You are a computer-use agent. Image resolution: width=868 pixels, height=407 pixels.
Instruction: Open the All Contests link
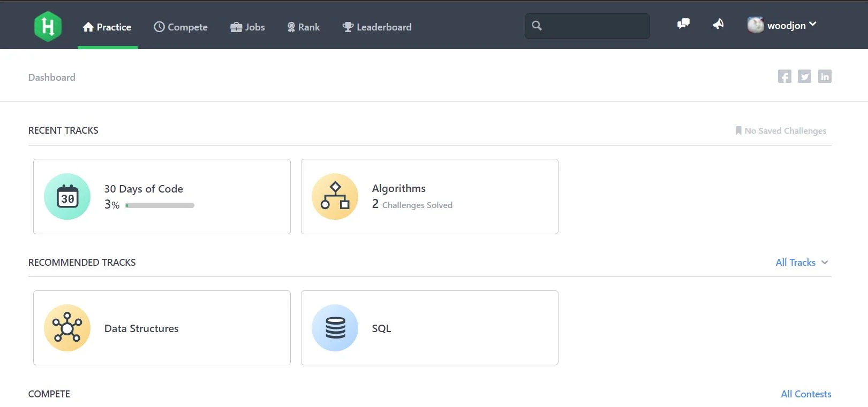tap(806, 394)
